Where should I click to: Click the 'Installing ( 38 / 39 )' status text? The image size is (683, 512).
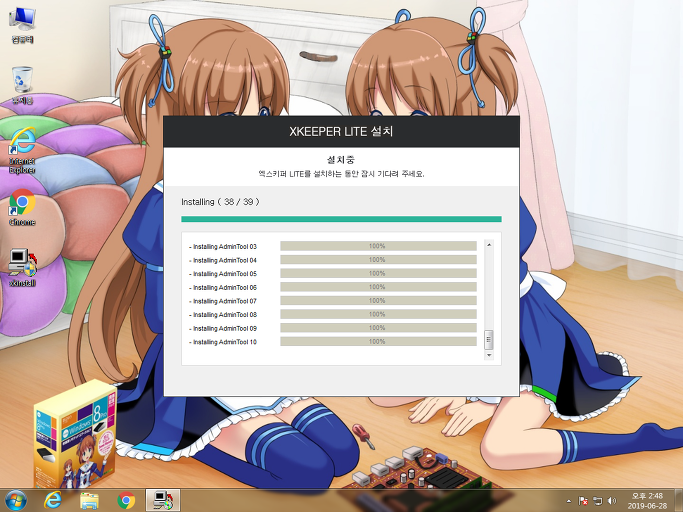point(220,202)
